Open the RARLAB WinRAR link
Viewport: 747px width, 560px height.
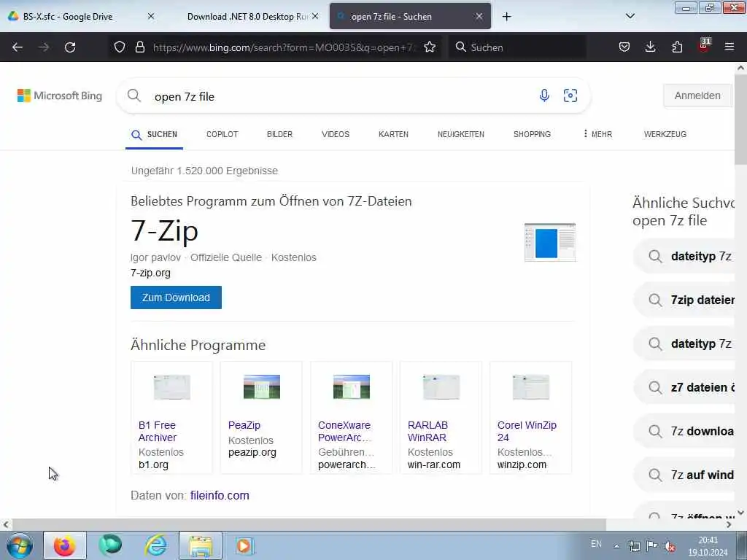coord(427,432)
